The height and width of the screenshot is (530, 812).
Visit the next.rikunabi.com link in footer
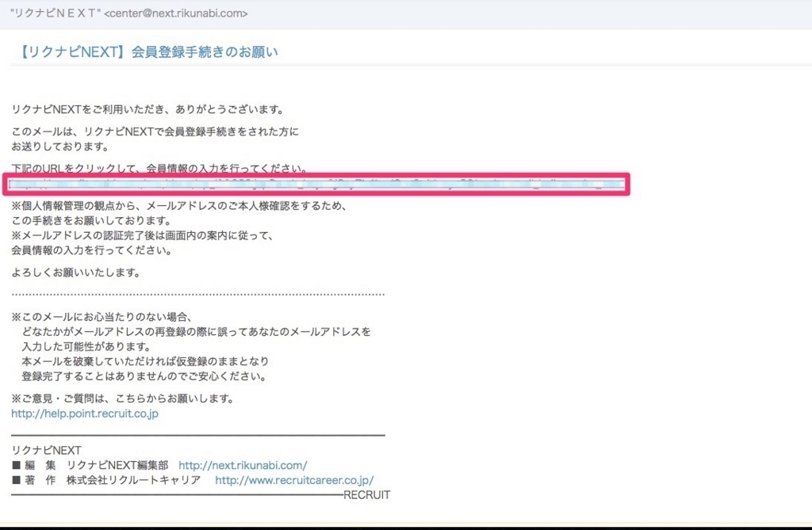(x=243, y=465)
